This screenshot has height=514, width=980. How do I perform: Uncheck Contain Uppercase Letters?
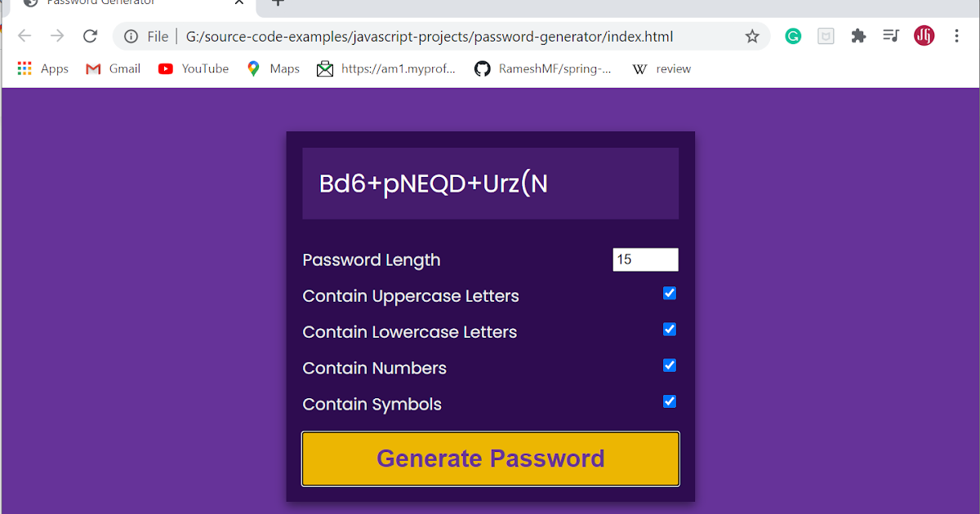tap(670, 293)
